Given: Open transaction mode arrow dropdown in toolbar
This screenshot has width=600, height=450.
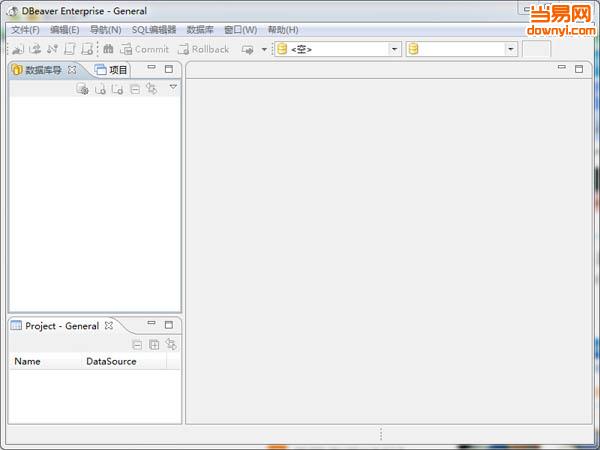Looking at the screenshot, I should (264, 49).
